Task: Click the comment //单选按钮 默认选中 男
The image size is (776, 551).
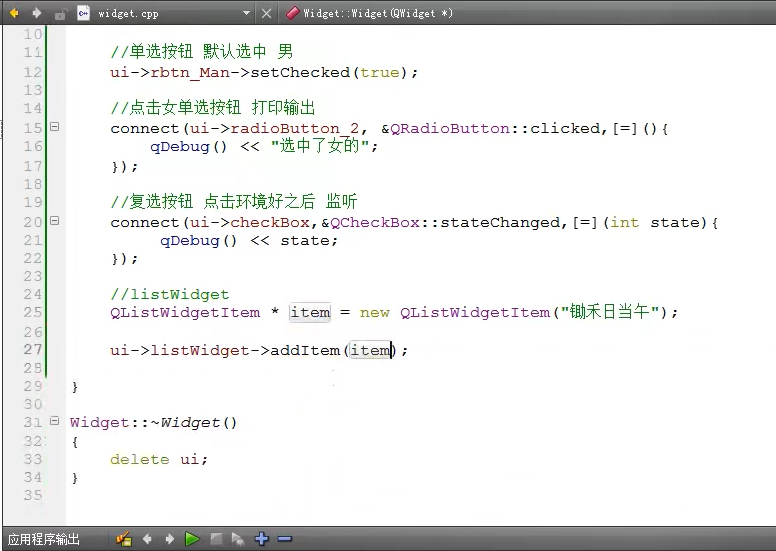Action: (202, 51)
